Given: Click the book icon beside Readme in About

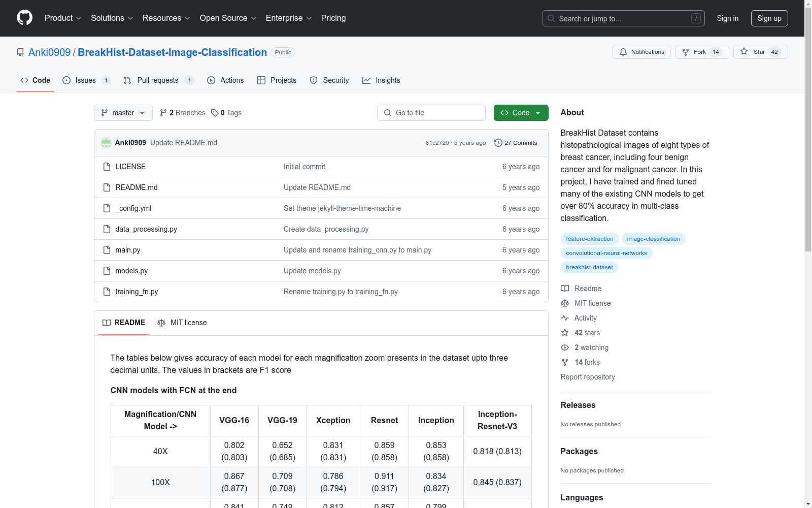Looking at the screenshot, I should (x=565, y=289).
